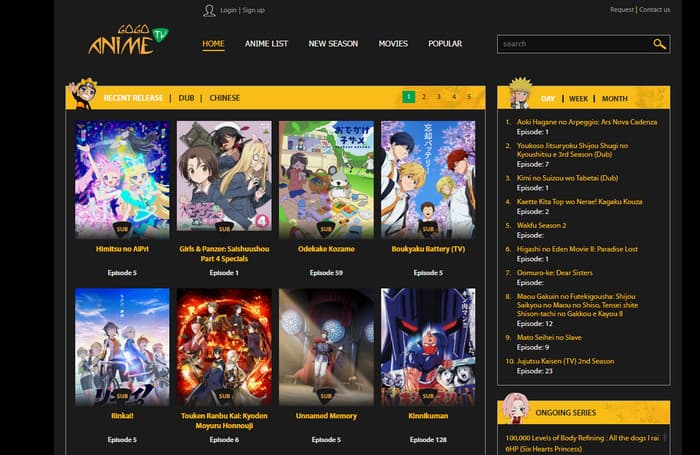Click the SUB badge on Kinnikuman
Image resolution: width=700 pixels, height=455 pixels.
click(x=428, y=396)
